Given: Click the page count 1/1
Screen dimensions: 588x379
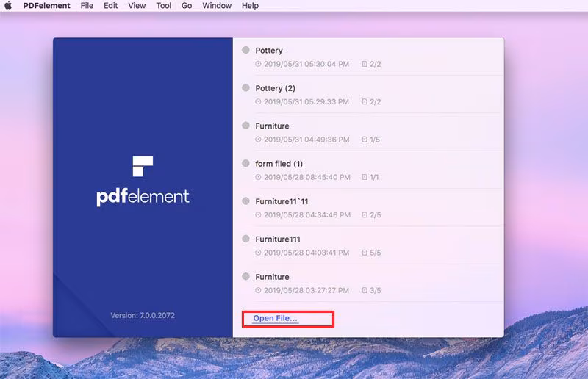Looking at the screenshot, I should (x=374, y=177).
